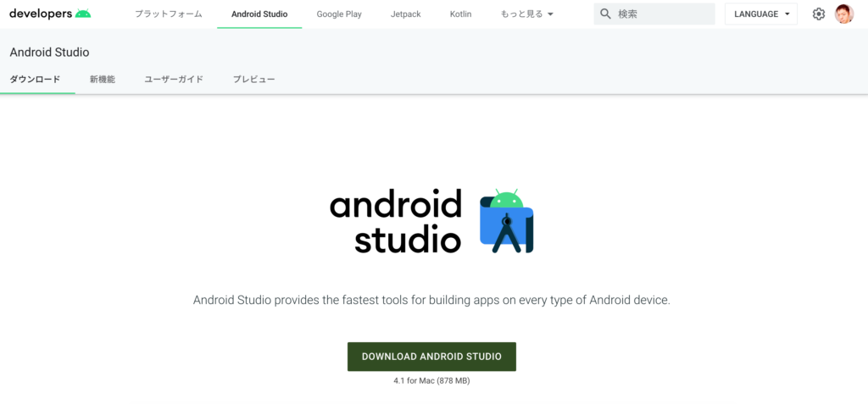Viewport: 868px width, 404px height.
Task: Open the プラットフォーム menu item
Action: tap(169, 14)
